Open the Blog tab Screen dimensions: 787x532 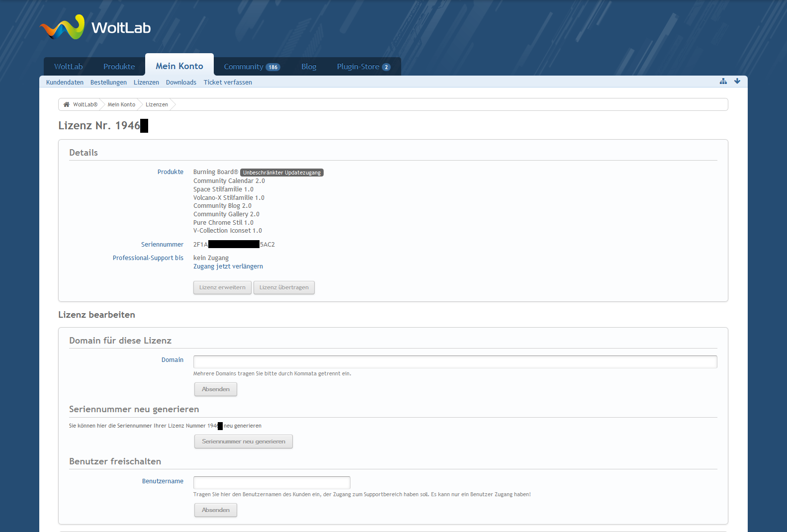click(x=309, y=67)
